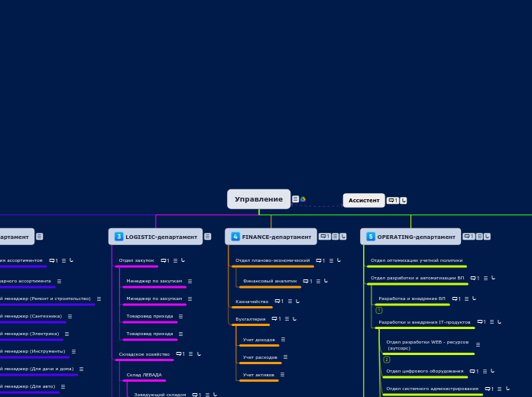The height and width of the screenshot is (397, 532).
Task: Select the Учет доходов topic
Action: pos(259,340)
